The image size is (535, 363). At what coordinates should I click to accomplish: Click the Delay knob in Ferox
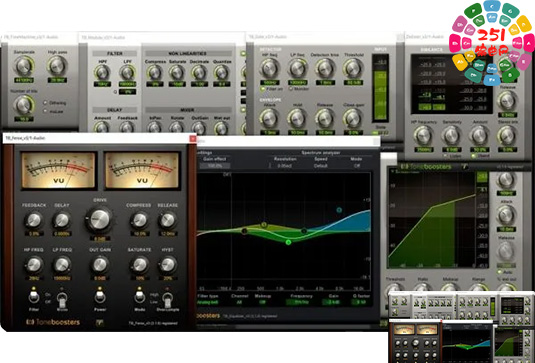(x=62, y=220)
